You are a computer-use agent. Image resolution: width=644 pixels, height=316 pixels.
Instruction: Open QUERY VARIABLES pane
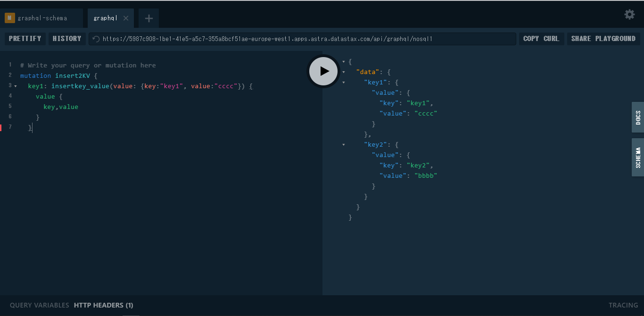pyautogui.click(x=40, y=305)
